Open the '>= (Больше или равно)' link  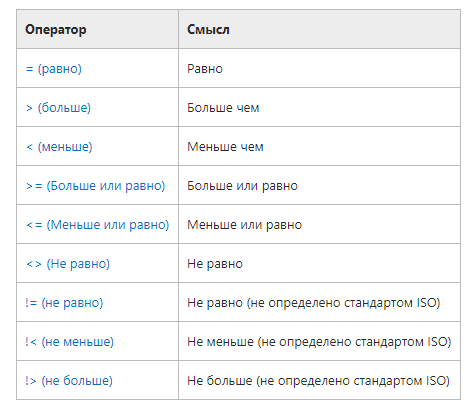(x=95, y=186)
